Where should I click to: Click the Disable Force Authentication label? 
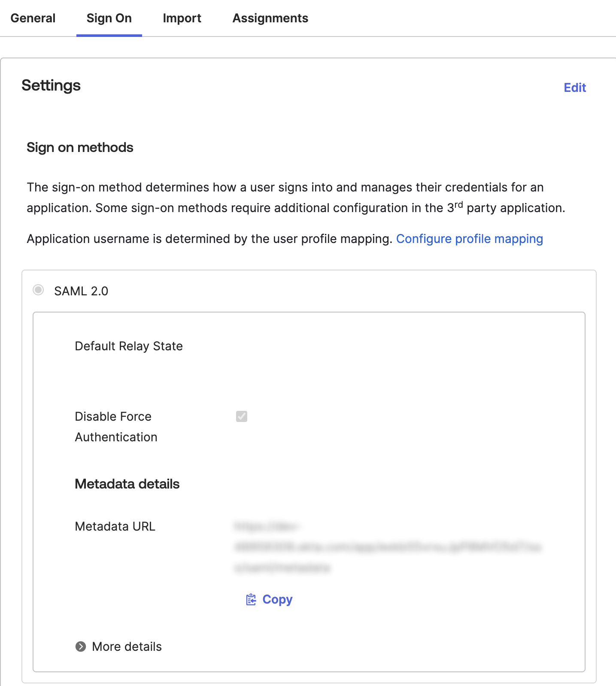(116, 427)
